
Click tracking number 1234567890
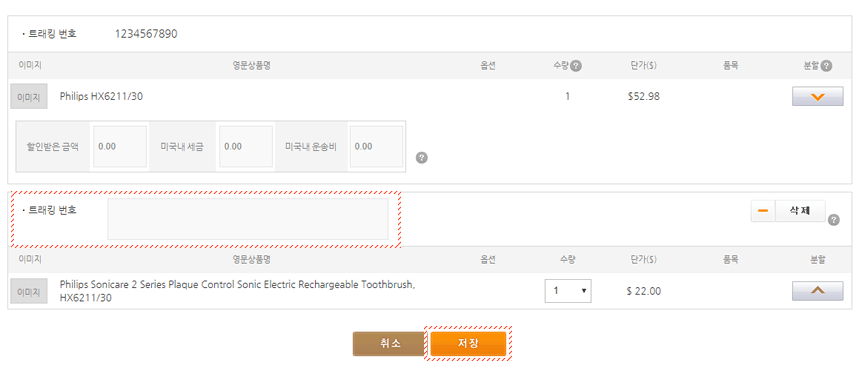click(146, 34)
